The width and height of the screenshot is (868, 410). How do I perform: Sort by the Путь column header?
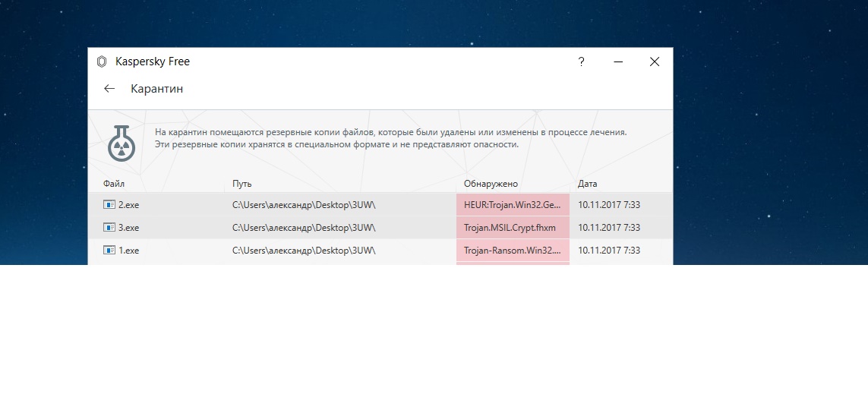point(242,184)
